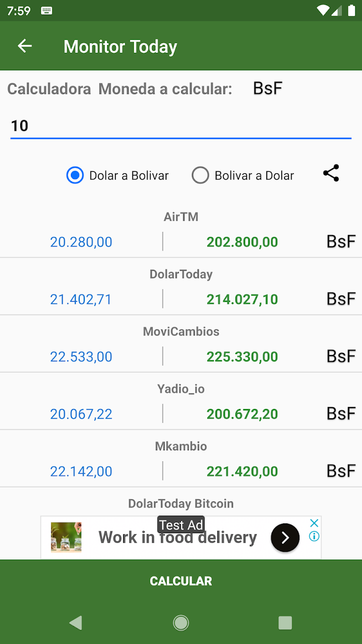This screenshot has height=644, width=362.
Task: Tap the ad info icon
Action: pyautogui.click(x=314, y=536)
